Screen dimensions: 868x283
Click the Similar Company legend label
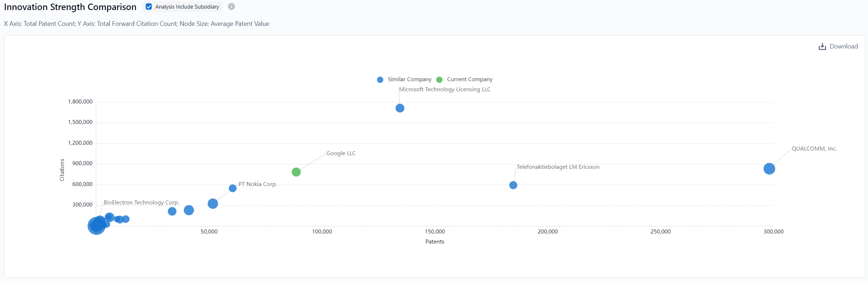[x=409, y=79]
